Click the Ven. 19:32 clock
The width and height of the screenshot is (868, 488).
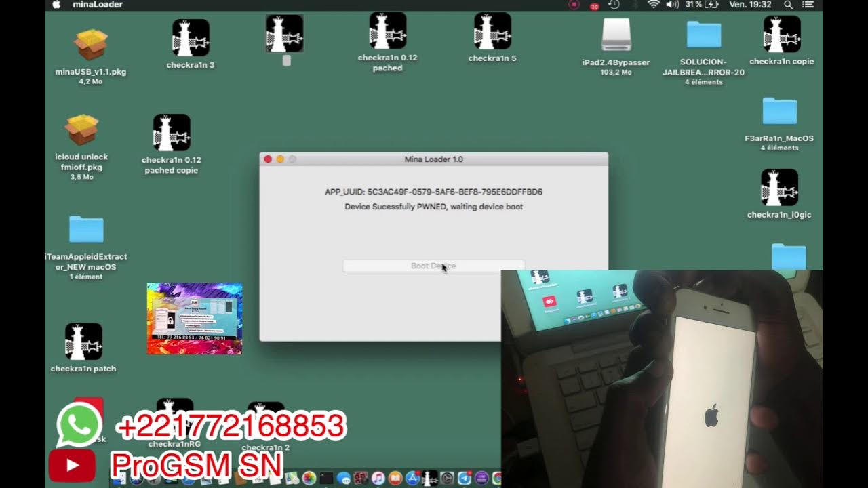tap(750, 5)
